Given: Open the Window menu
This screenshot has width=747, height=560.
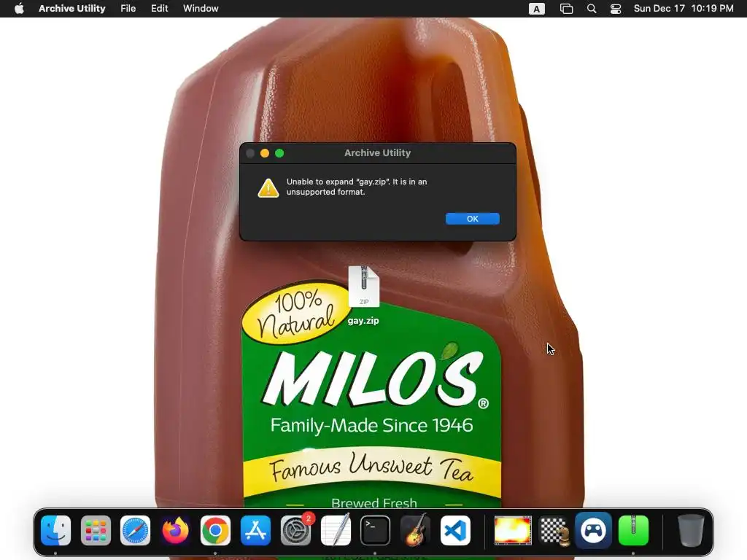Looking at the screenshot, I should pyautogui.click(x=201, y=8).
